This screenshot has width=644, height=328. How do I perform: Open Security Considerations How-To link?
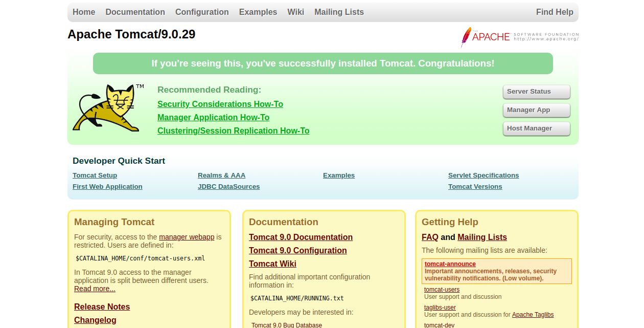(220, 104)
